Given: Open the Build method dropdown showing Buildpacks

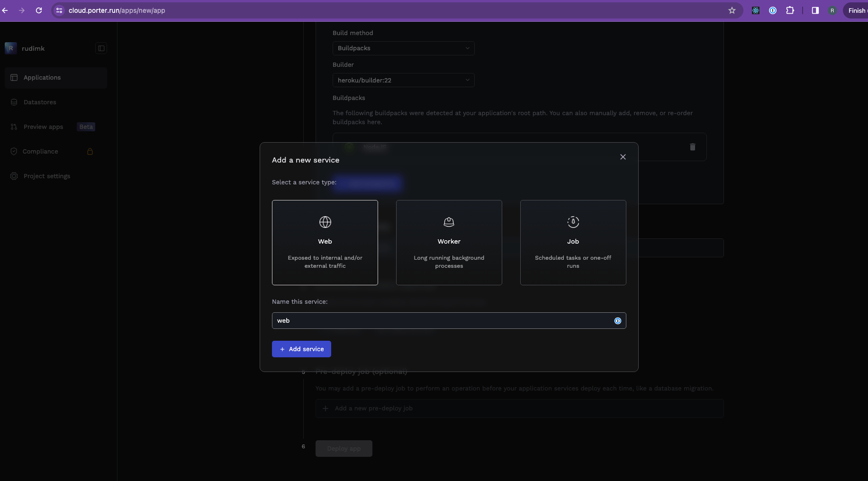Looking at the screenshot, I should (x=403, y=48).
